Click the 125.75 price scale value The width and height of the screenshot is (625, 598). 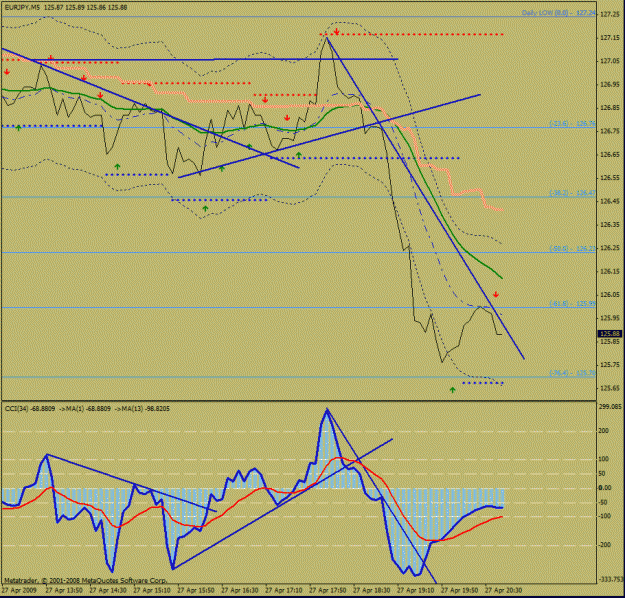coord(610,365)
